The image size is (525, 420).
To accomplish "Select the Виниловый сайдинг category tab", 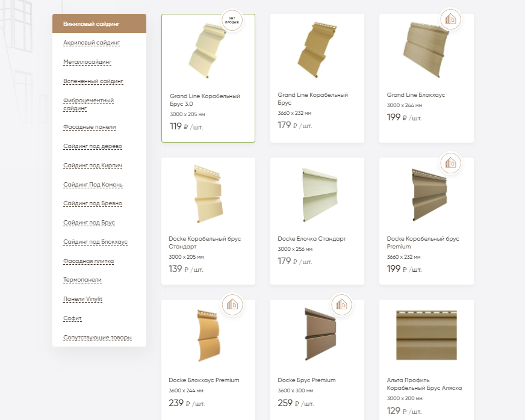I will click(x=99, y=23).
